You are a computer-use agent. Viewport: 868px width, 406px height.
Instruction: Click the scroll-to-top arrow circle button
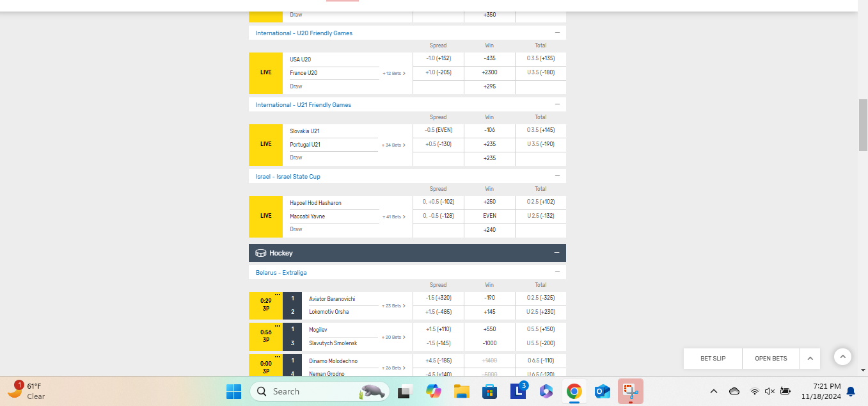[x=842, y=357]
